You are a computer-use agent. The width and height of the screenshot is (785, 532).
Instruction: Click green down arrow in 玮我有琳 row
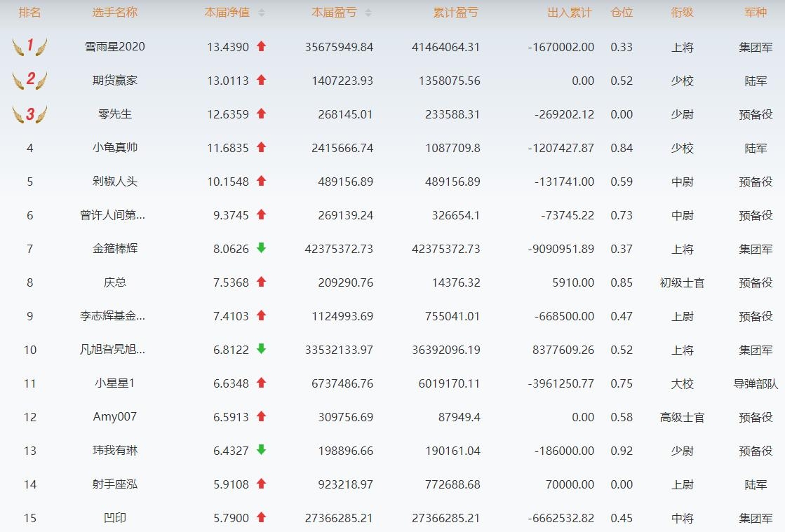click(x=262, y=450)
